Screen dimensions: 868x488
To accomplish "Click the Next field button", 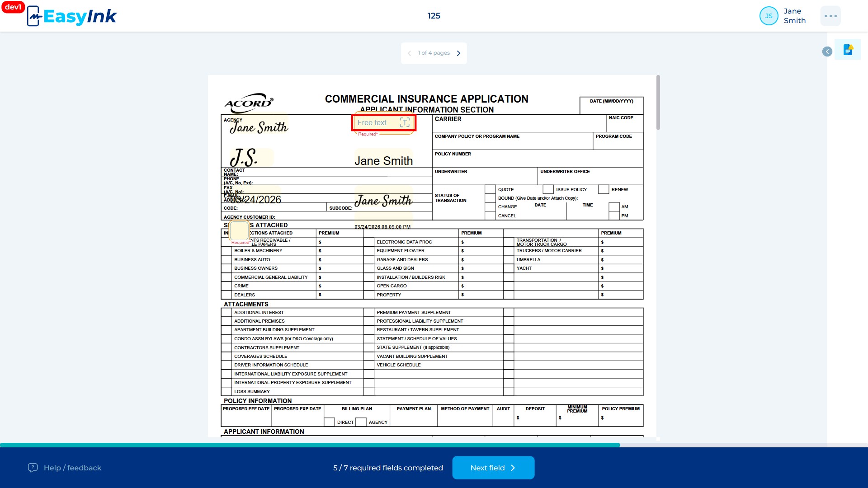I will (x=493, y=468).
